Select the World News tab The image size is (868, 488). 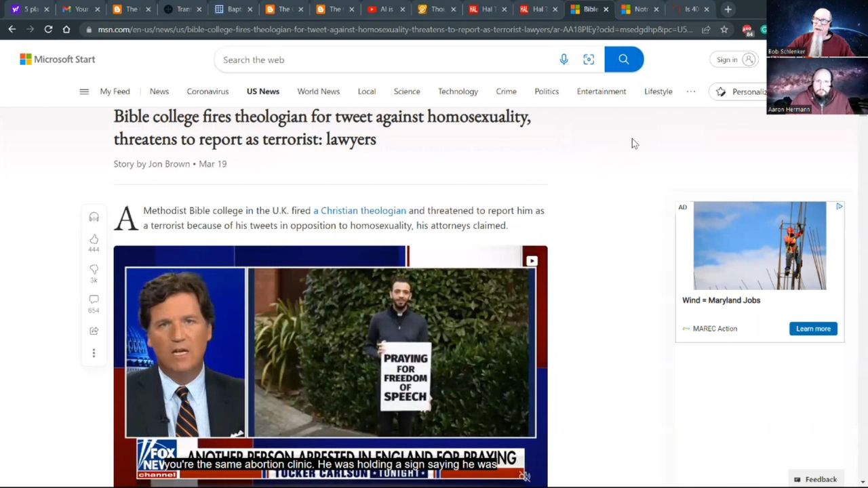click(x=318, y=91)
